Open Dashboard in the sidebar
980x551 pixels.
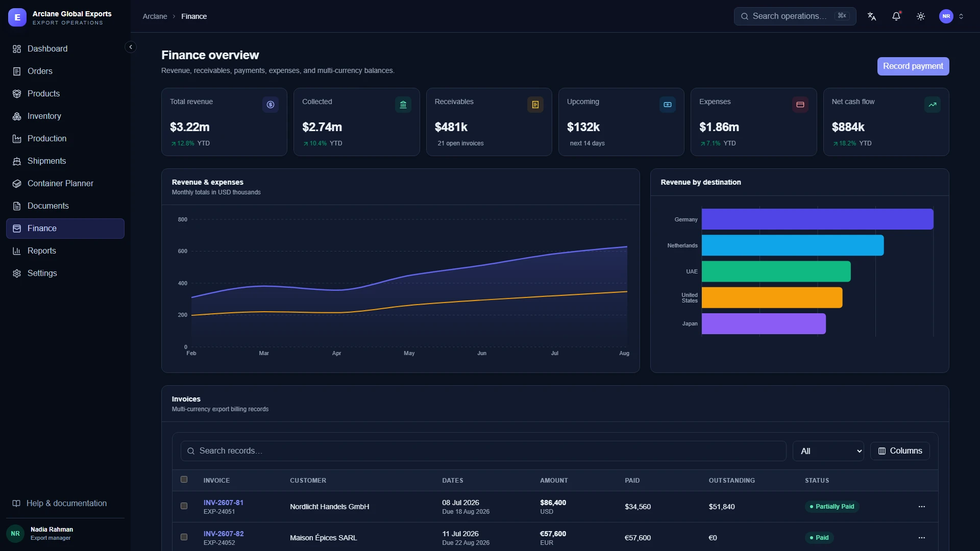coord(65,49)
